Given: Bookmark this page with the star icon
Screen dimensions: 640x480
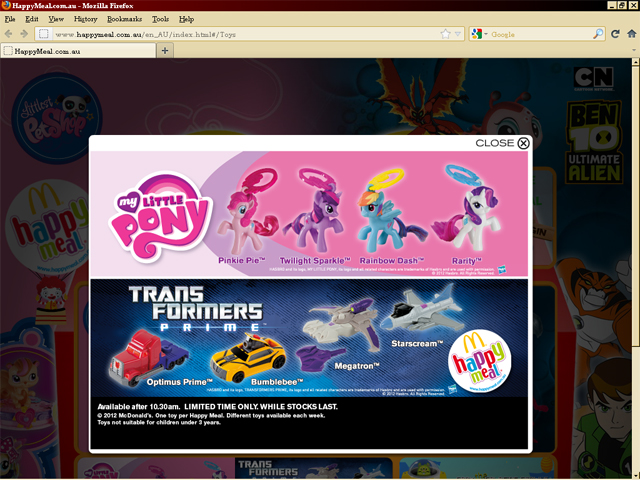Looking at the screenshot, I should click(445, 34).
